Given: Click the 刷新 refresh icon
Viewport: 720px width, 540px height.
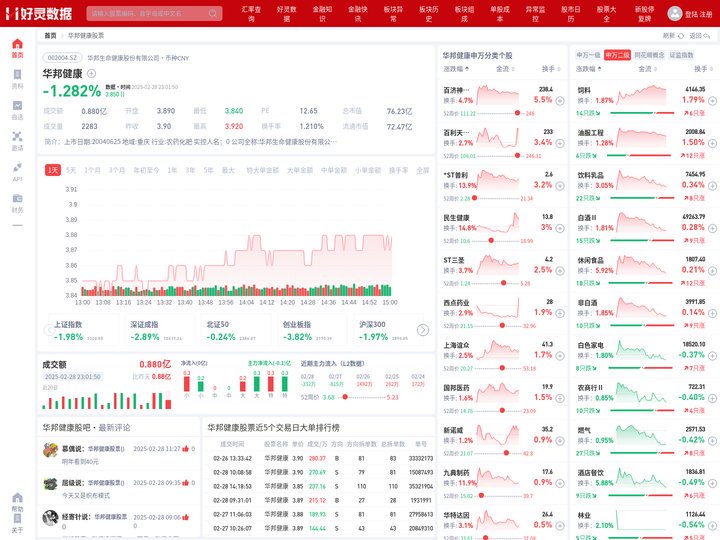Looking at the screenshot, I should pos(681,35).
